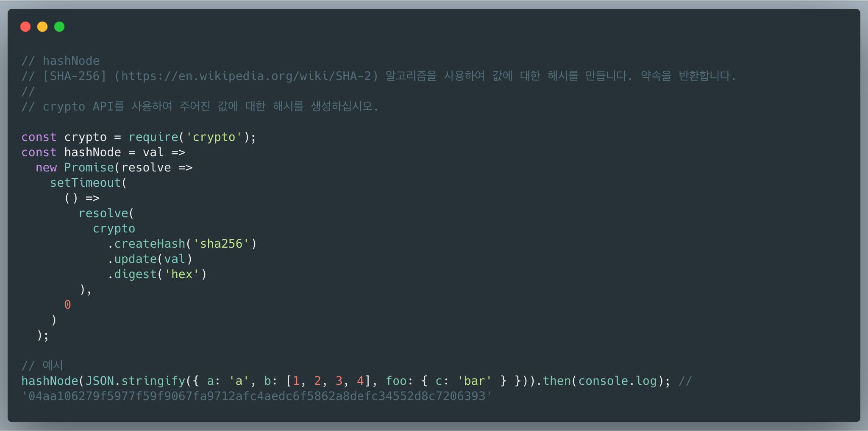Click the standalone 'crypto' identifier line
Viewport: 868px width, 431px height.
pyautogui.click(x=114, y=229)
